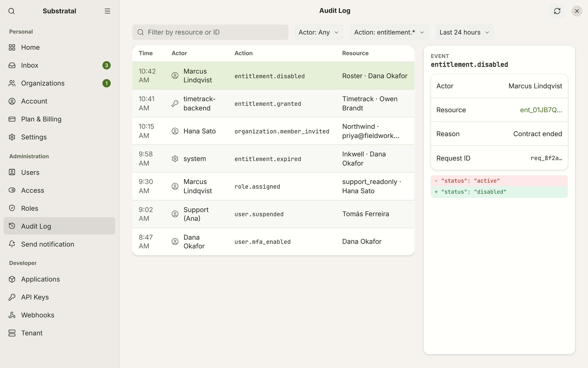588x368 pixels.
Task: Click the Organizations badge showing 1
Action: pyautogui.click(x=106, y=83)
